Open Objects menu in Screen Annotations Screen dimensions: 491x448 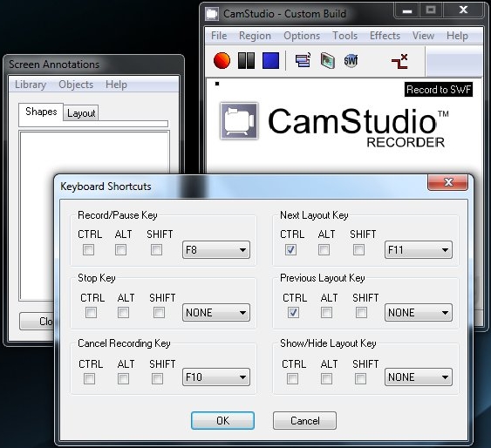click(76, 85)
